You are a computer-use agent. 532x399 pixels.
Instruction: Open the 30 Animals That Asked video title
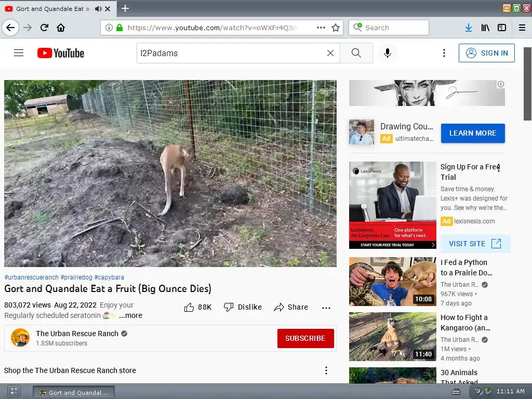coord(459,377)
